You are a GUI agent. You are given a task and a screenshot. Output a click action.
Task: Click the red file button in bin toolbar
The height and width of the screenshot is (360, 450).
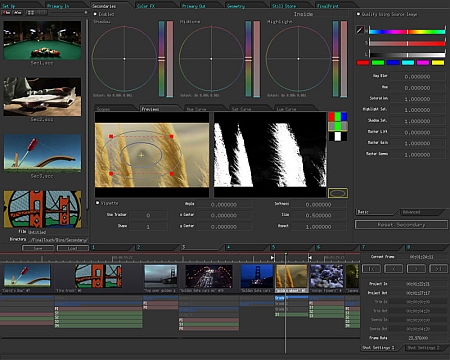point(7,13)
